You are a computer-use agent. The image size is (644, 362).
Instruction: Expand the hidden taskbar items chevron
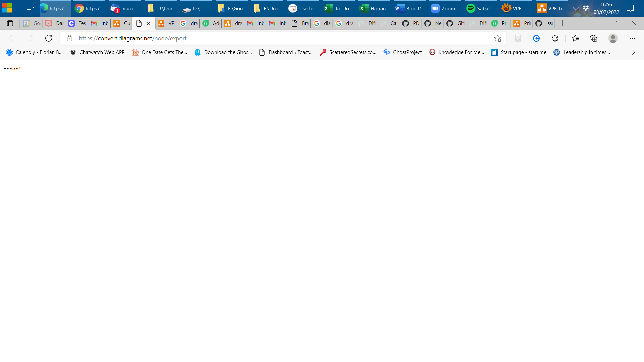(576, 8)
